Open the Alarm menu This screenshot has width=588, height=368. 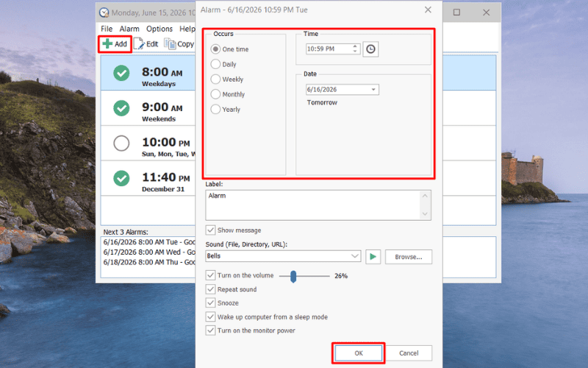click(x=129, y=29)
